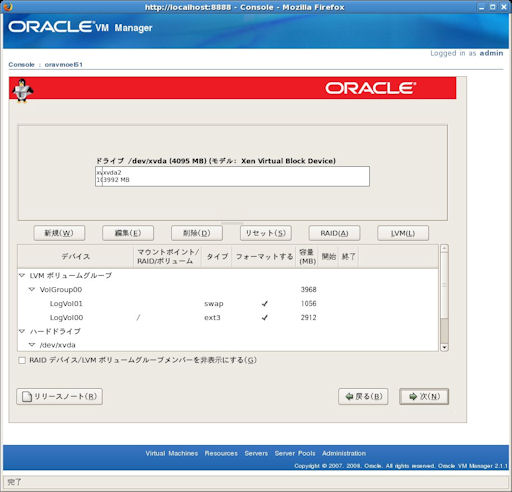Toggle format checkmark for LogVol00
The width and height of the screenshot is (512, 492).
click(x=265, y=318)
